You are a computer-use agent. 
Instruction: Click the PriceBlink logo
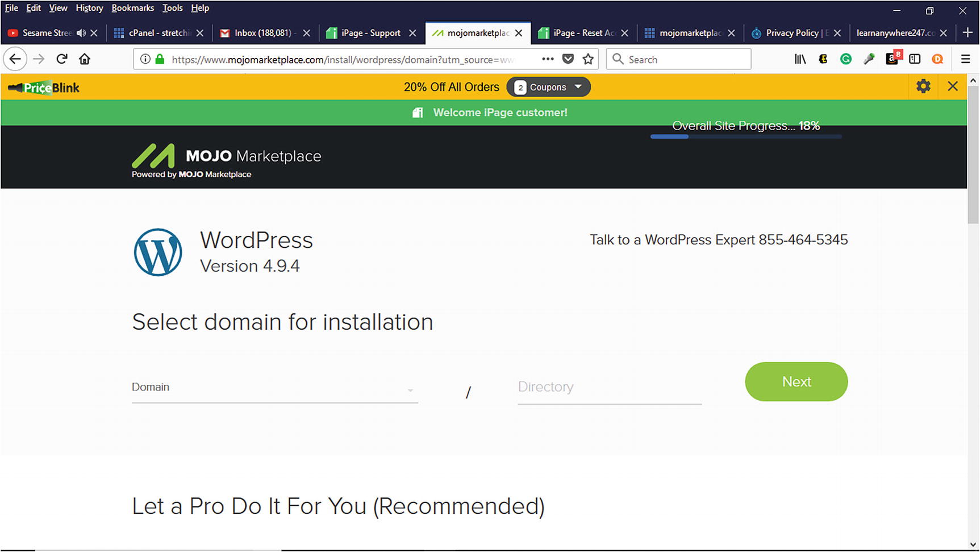pyautogui.click(x=44, y=88)
